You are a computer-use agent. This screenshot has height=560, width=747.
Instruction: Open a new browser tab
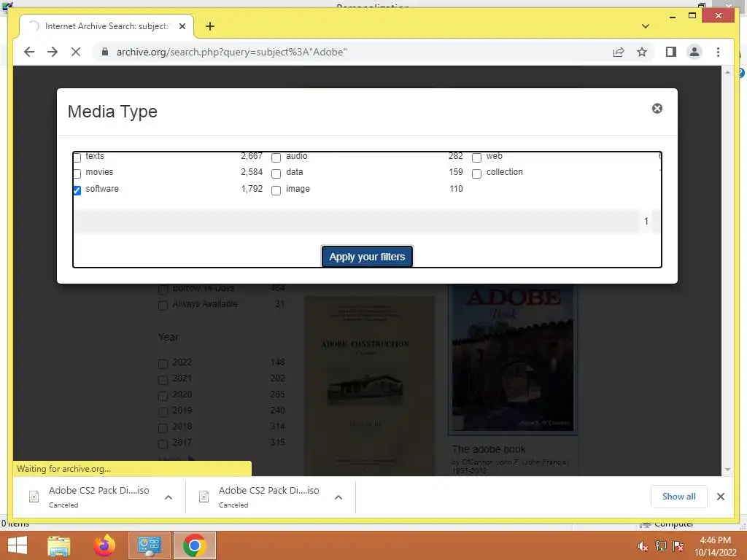tap(210, 26)
